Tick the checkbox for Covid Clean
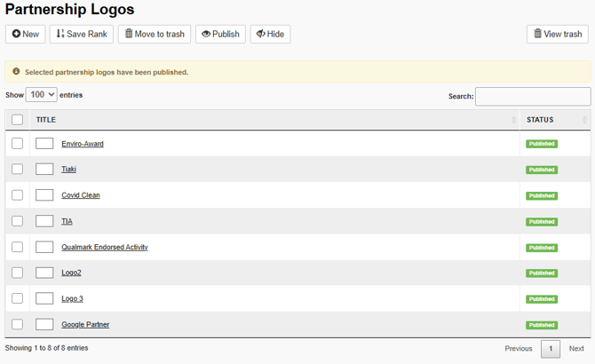595x364 pixels. (17, 195)
